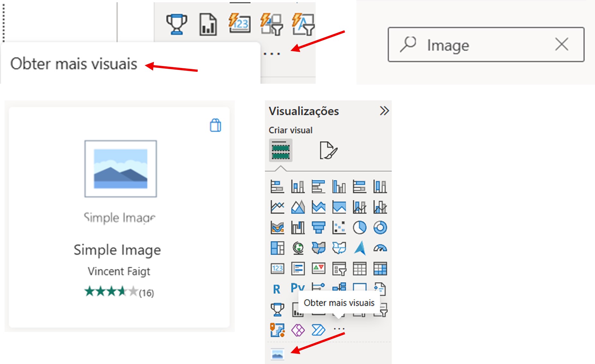This screenshot has height=364, width=595.
Task: Choose the scatter chart visual
Action: [x=339, y=228]
